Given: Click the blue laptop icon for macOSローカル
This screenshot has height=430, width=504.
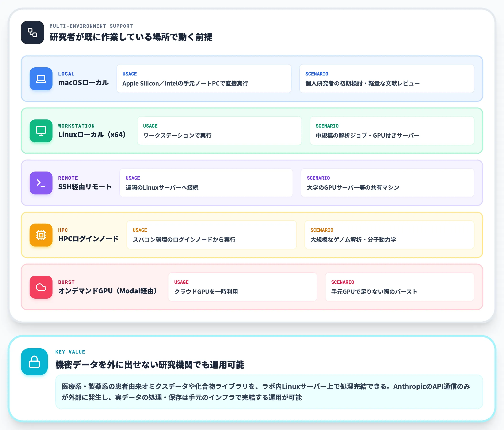Looking at the screenshot, I should coord(41,79).
